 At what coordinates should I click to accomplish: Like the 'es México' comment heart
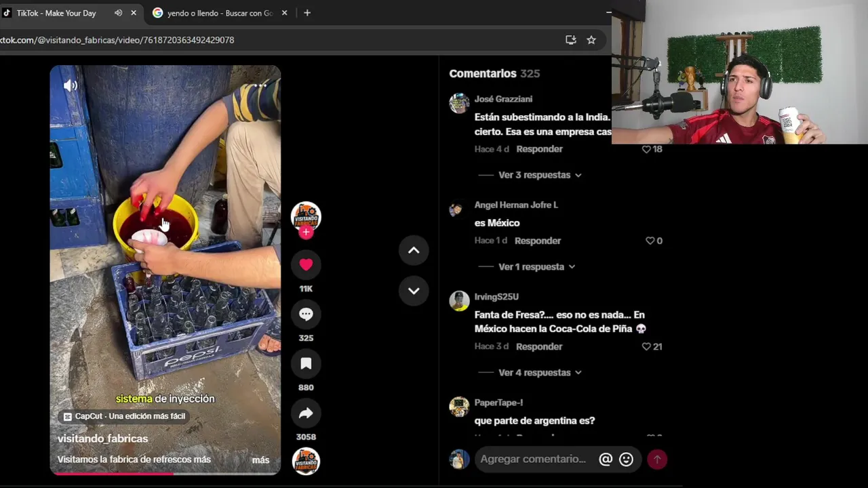click(x=650, y=241)
